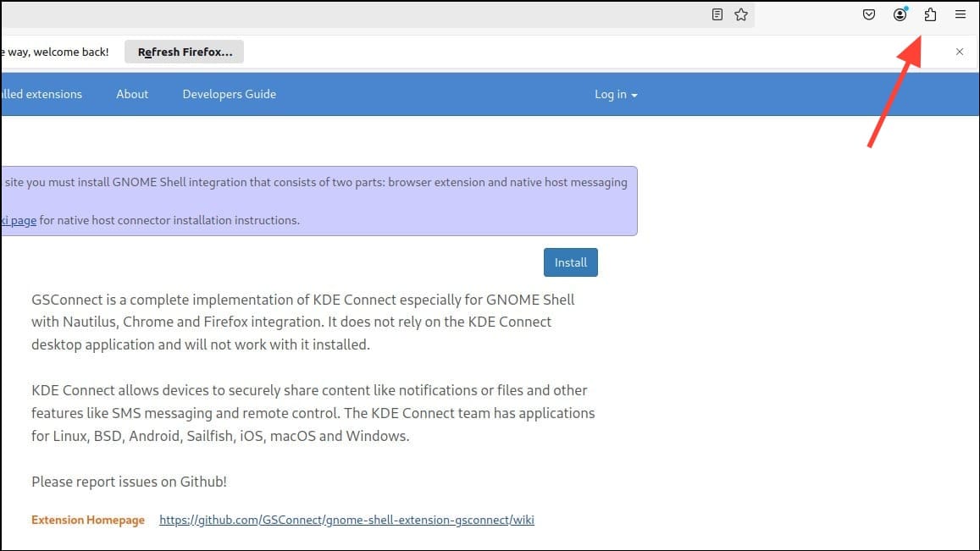Image resolution: width=980 pixels, height=551 pixels.
Task: Open the Installed extensions menu item
Action: point(42,94)
